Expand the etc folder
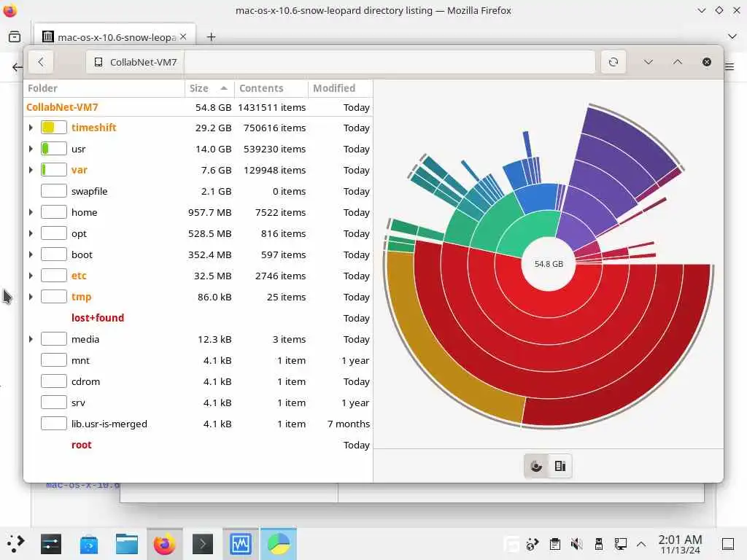This screenshot has height=560, width=747. click(x=31, y=276)
